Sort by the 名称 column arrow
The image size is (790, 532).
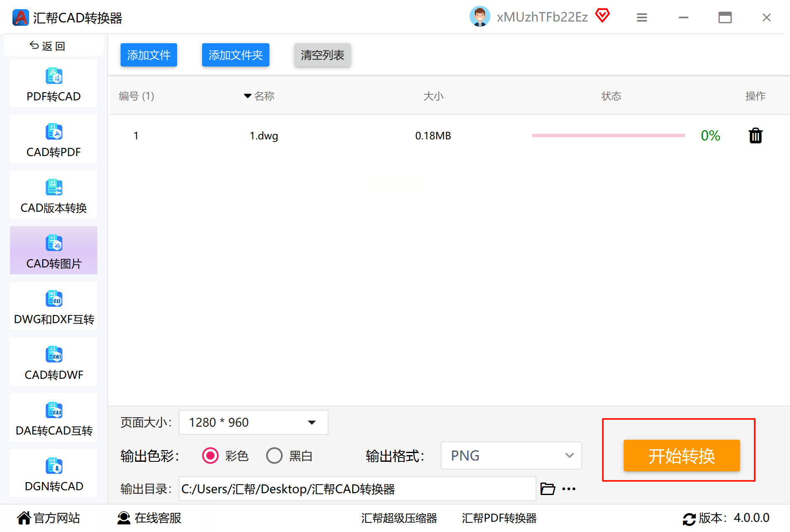247,96
